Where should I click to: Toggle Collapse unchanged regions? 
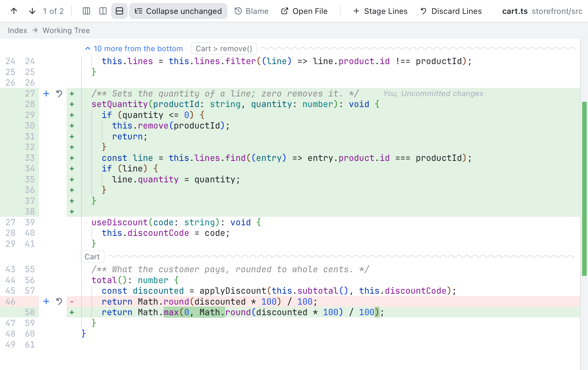click(x=178, y=11)
